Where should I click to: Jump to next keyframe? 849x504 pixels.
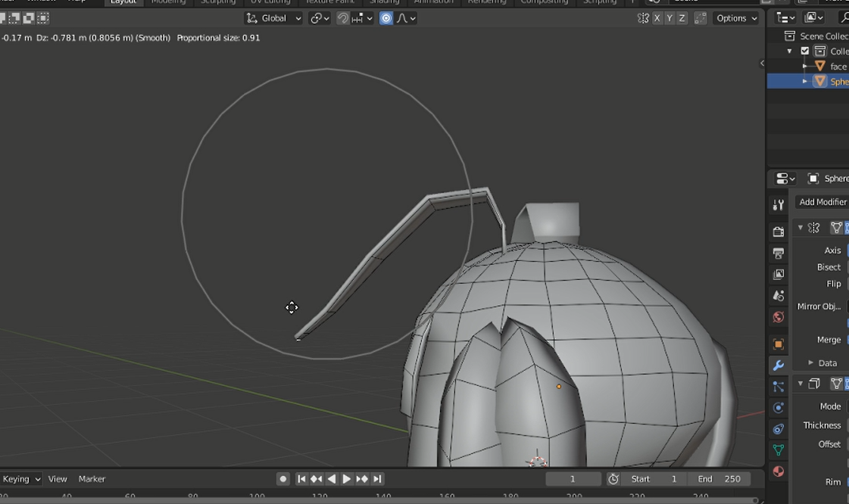[362, 479]
